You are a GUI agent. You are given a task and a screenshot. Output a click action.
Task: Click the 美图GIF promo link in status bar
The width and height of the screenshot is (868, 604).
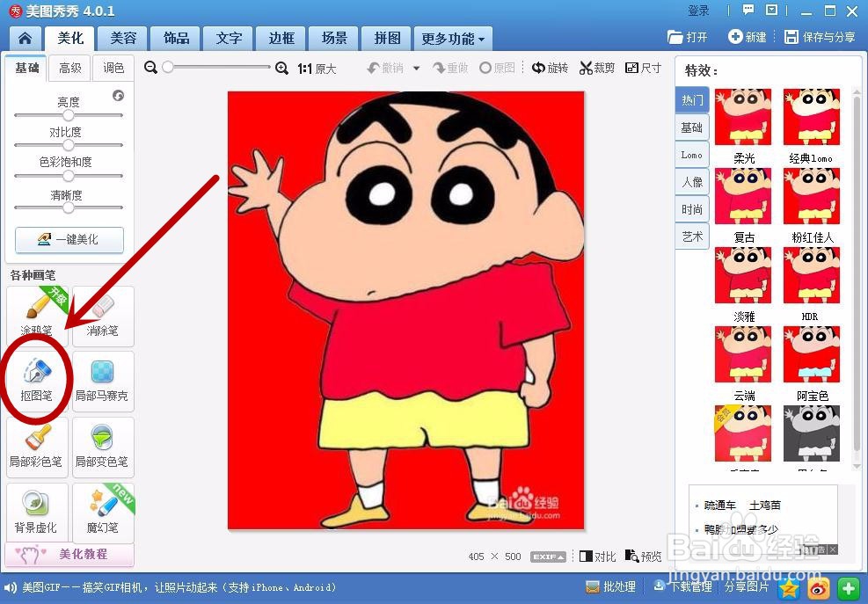(179, 587)
